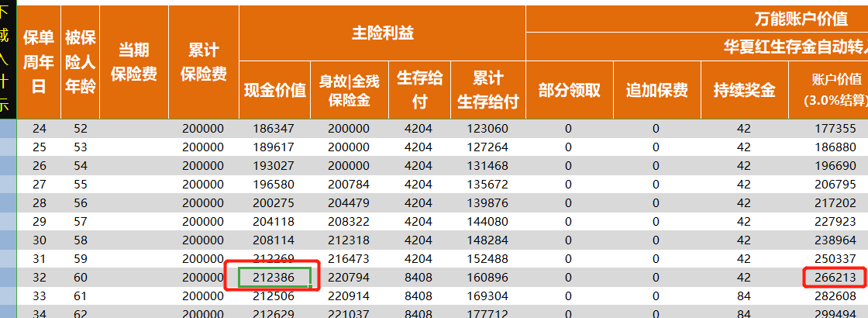The image size is (868, 318).
Task: Select the 持续奖金 column header
Action: coord(745,90)
